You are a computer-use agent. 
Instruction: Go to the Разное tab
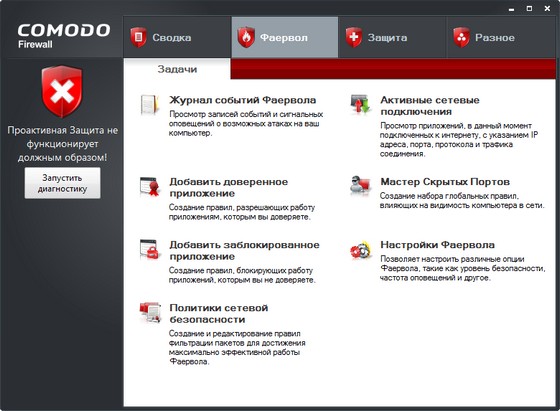tap(501, 37)
